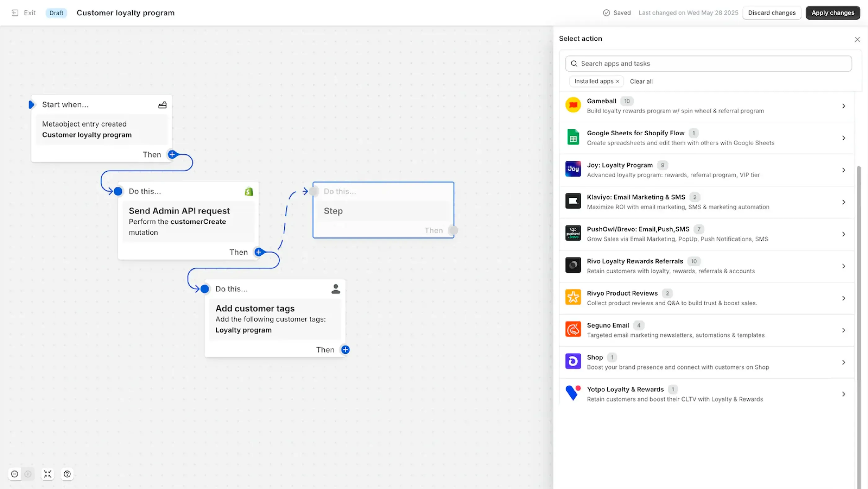Viewport: 868px width, 489px height.
Task: Click the Apply changes button
Action: (833, 12)
